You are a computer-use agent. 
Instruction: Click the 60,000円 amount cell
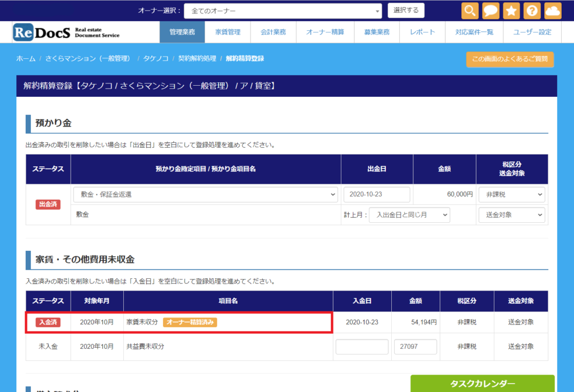[460, 194]
